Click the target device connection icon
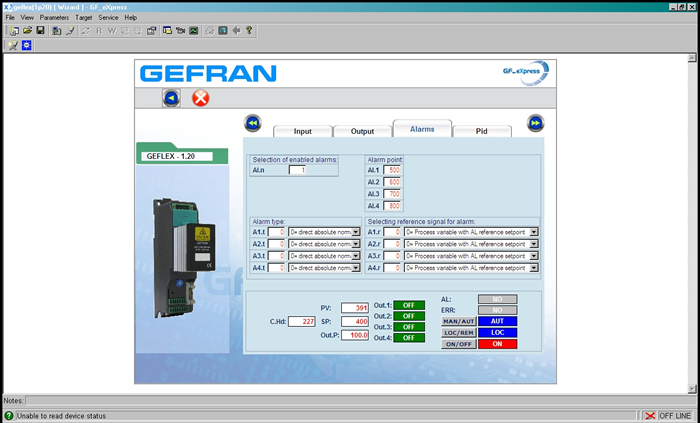700x423 pixels. 57,31
